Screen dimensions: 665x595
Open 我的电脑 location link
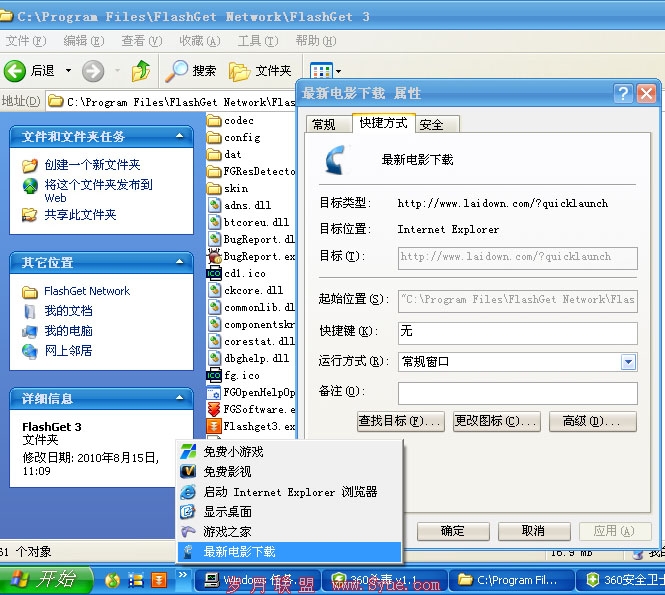[x=68, y=331]
